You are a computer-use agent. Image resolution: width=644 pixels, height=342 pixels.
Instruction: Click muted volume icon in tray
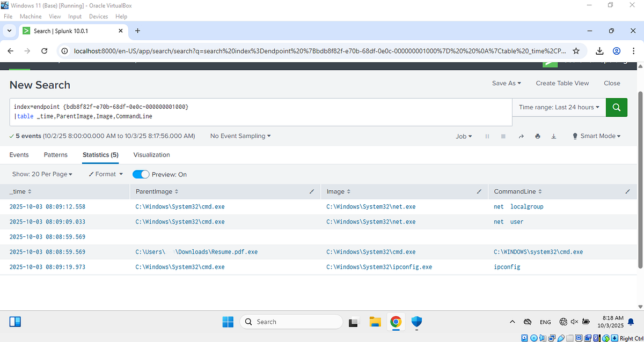point(575,322)
